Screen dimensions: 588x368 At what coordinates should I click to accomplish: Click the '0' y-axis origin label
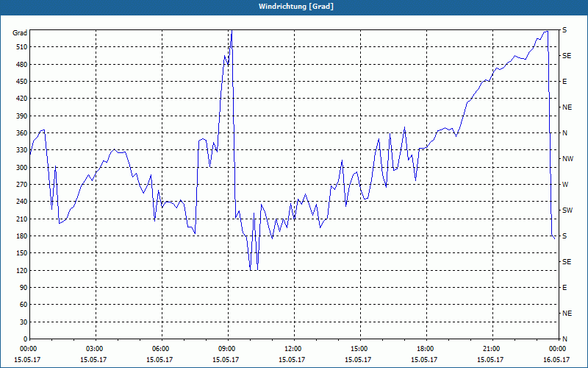tap(25, 339)
